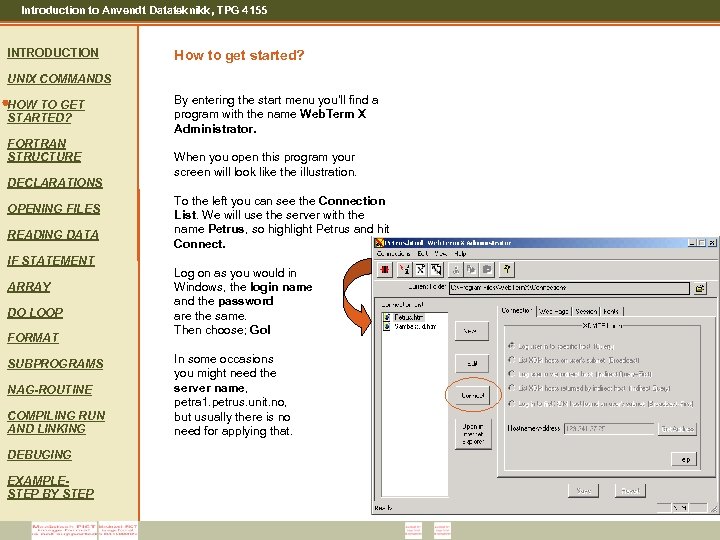Click the fourth toolbar icon showing overlapping windows
720x540 pixels.
pyautogui.click(x=436, y=270)
